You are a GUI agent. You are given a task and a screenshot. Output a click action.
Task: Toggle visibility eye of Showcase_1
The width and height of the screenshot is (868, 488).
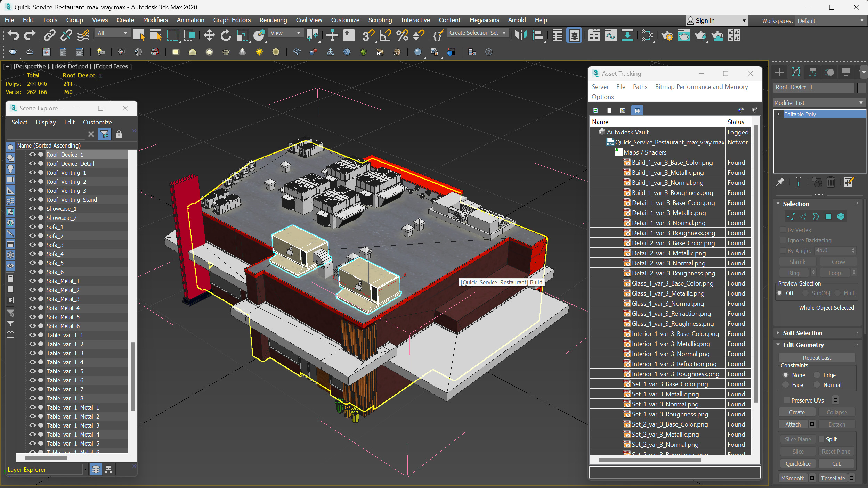click(x=33, y=209)
